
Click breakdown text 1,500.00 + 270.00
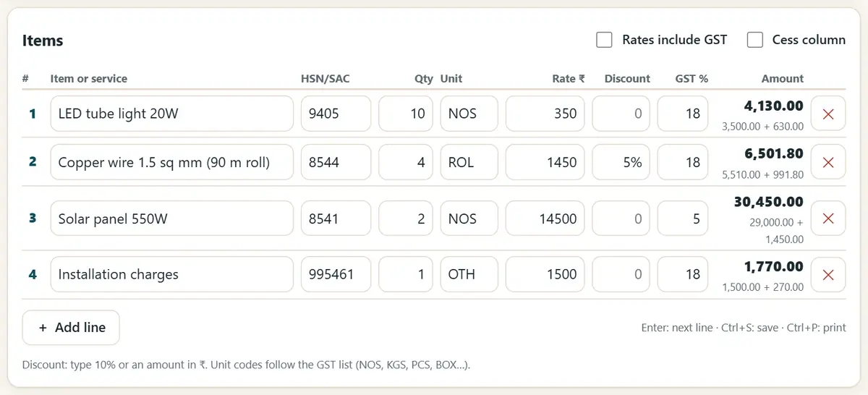[x=762, y=286]
